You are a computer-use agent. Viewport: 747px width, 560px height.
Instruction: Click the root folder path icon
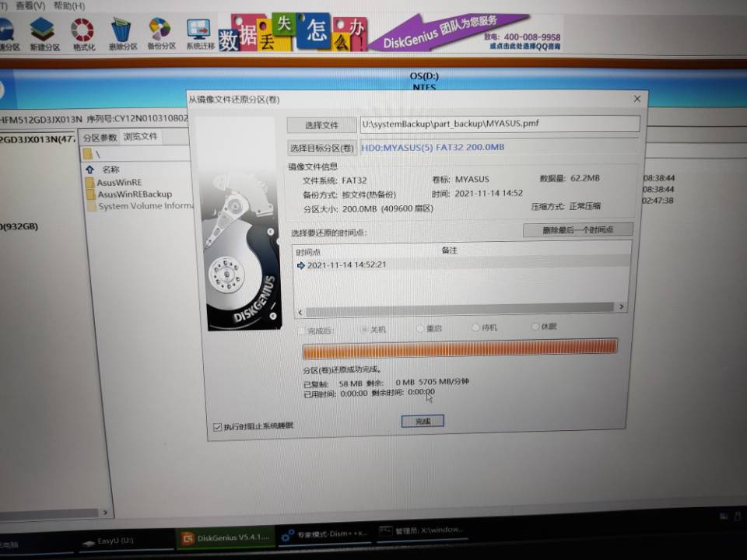87,154
